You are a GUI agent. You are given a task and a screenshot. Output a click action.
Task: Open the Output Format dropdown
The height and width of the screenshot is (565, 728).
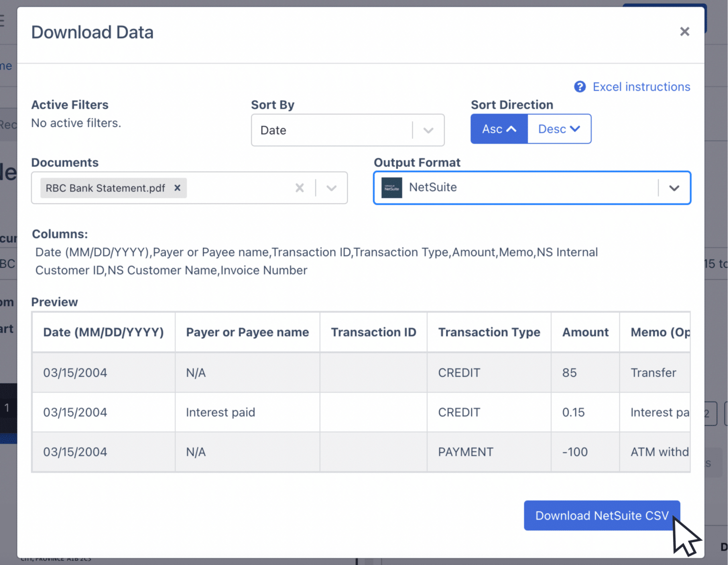click(x=674, y=188)
